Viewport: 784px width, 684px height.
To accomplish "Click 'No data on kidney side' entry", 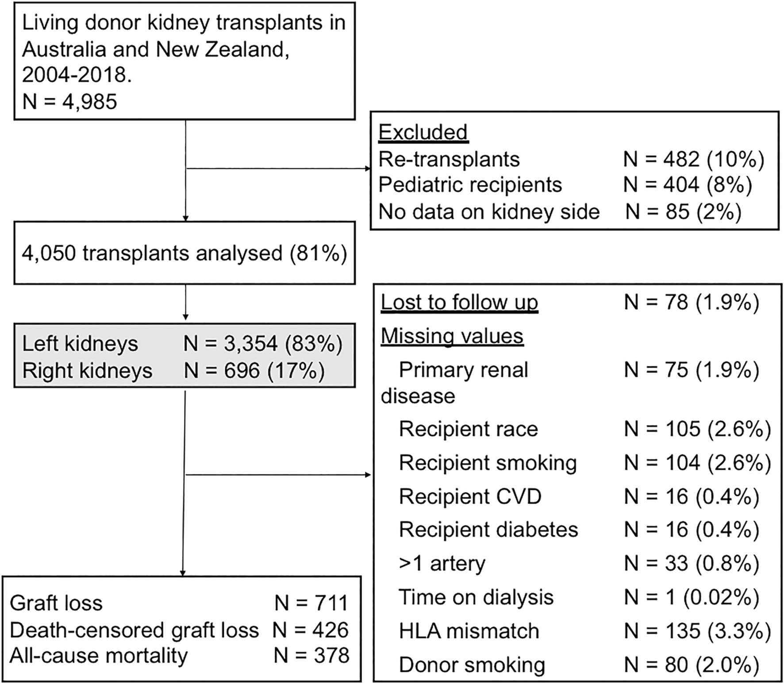I will (x=560, y=211).
